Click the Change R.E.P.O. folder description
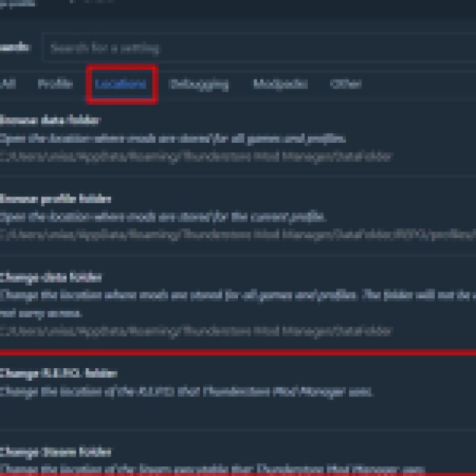Screen dimensions: 476x476 click(187, 392)
